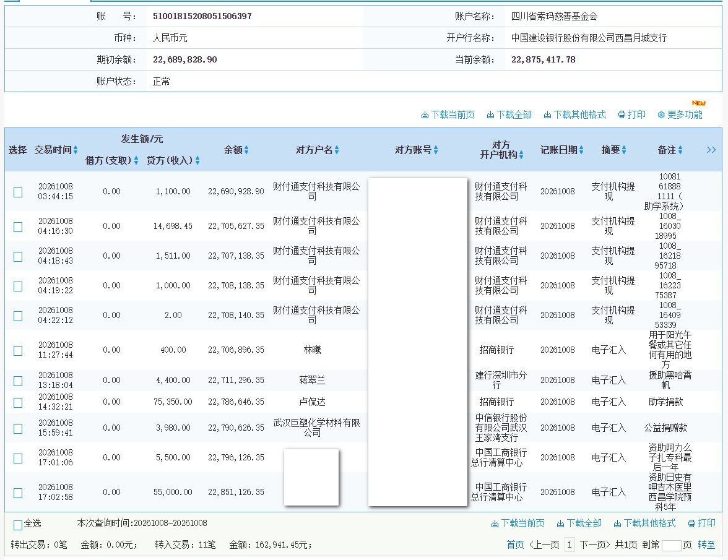Click the page number 1 box
This screenshot has height=560, width=728.
click(570, 545)
